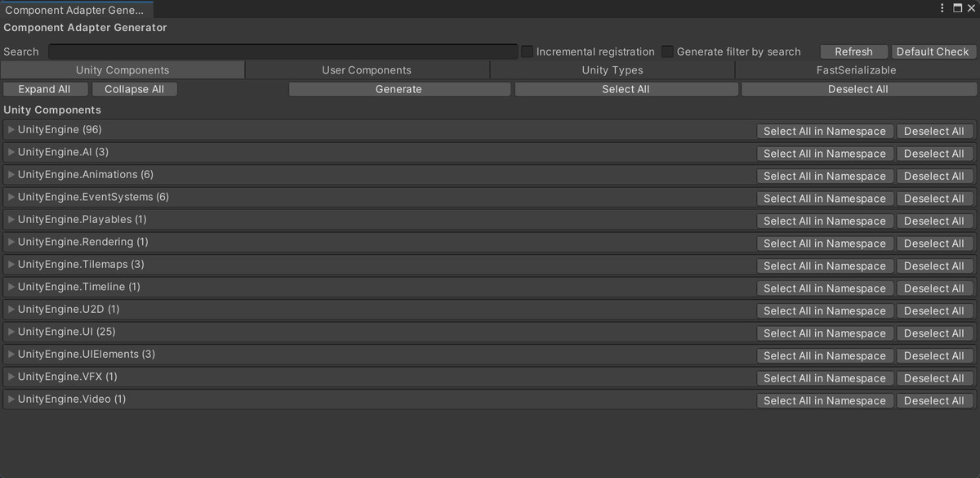Select All in Namespace for UnityEngine.Playables
The image size is (980, 478).
(825, 221)
